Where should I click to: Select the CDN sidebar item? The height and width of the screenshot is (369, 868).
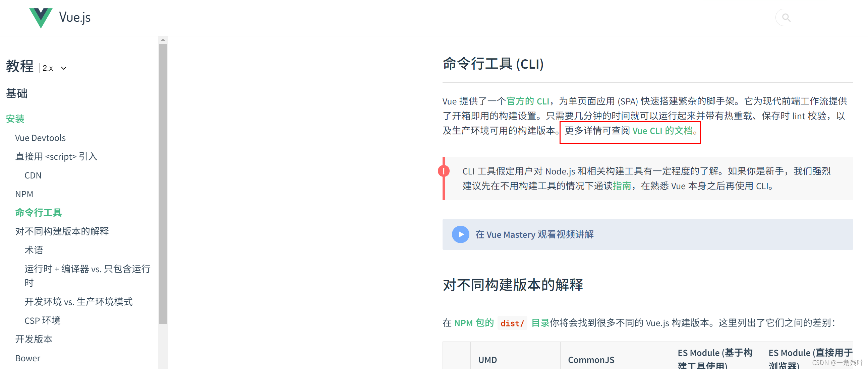tap(33, 175)
